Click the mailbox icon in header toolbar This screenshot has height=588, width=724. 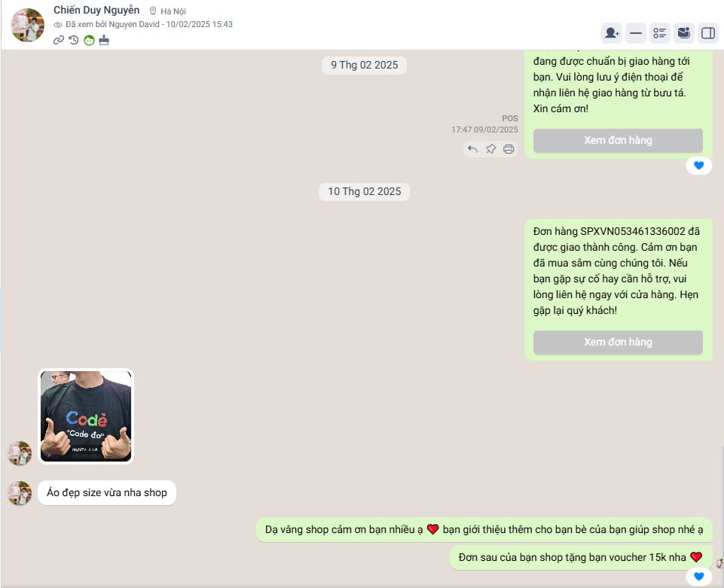point(684,33)
